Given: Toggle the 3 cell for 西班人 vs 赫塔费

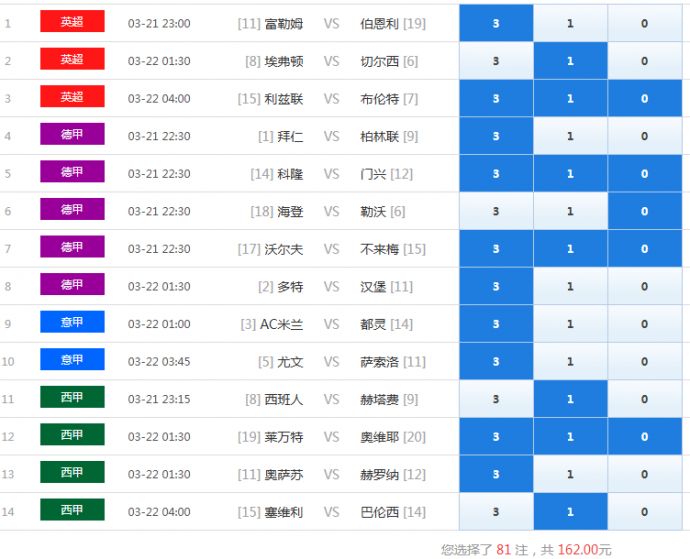Looking at the screenshot, I should click(496, 399).
